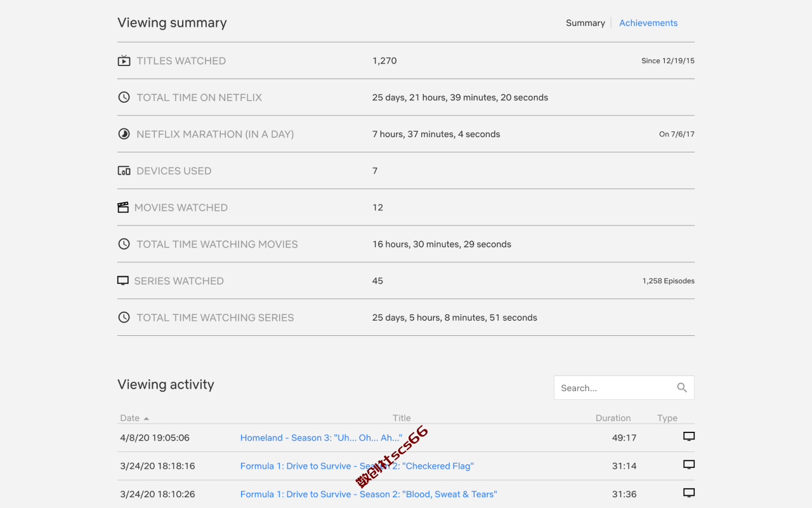The image size is (812, 508).
Task: Click the Series Watched monitor icon
Action: [x=123, y=281]
